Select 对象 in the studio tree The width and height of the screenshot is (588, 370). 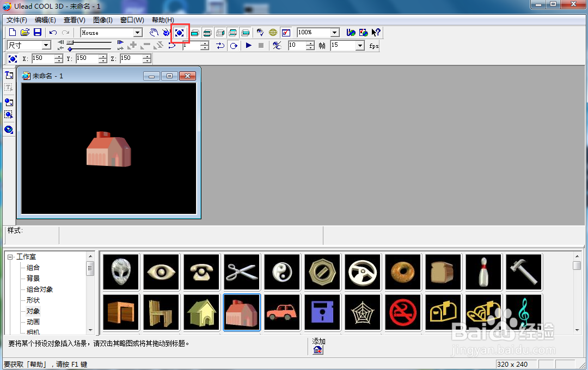(x=33, y=311)
